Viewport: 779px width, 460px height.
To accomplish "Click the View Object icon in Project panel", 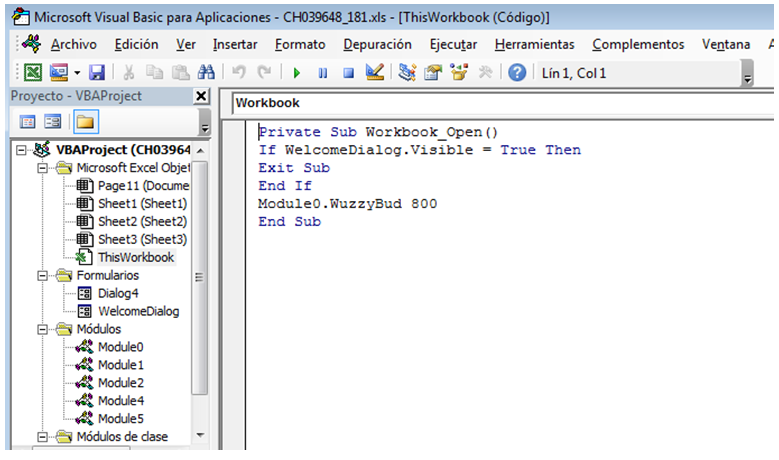I will click(53, 122).
